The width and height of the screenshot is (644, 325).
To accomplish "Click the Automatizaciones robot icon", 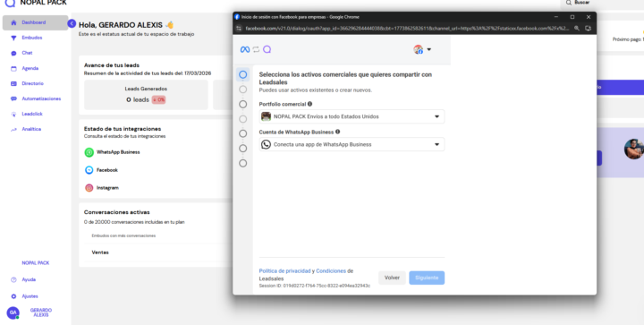I will click(x=13, y=98).
